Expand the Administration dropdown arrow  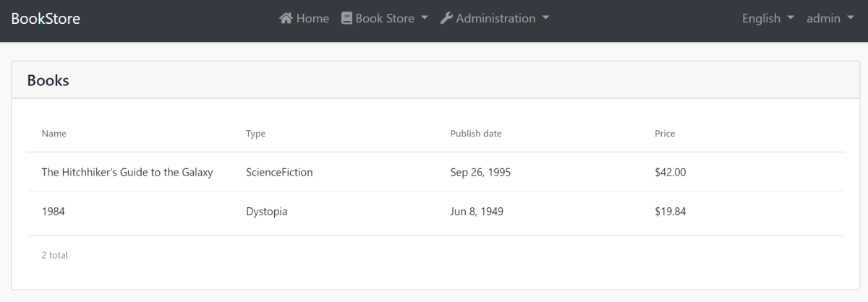pyautogui.click(x=545, y=18)
